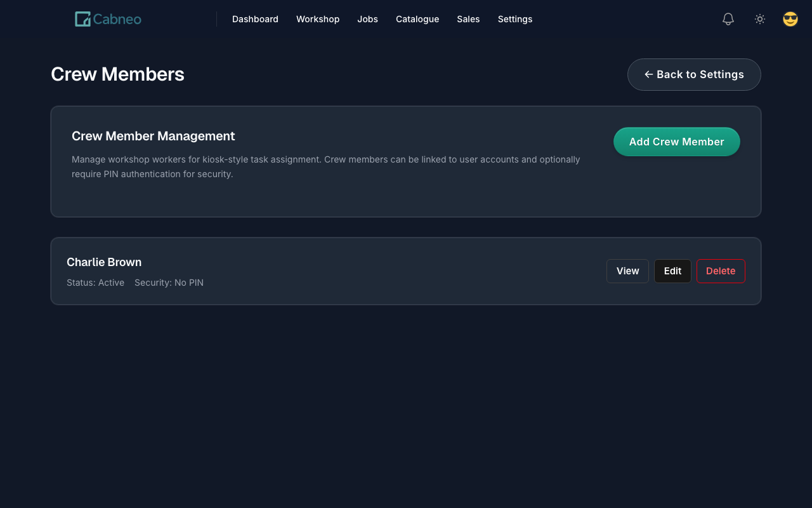812x508 pixels.
Task: Delete the Charlie Brown crew member
Action: 721,271
